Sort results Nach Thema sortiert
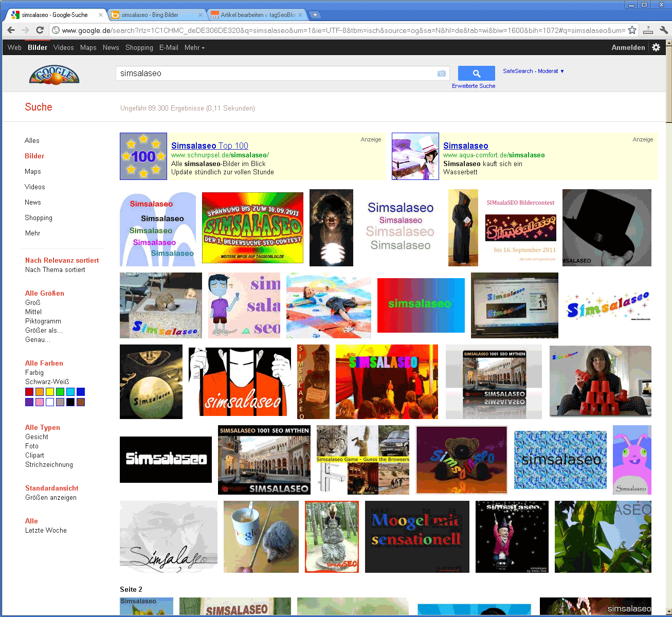Image resolution: width=672 pixels, height=617 pixels. (55, 269)
